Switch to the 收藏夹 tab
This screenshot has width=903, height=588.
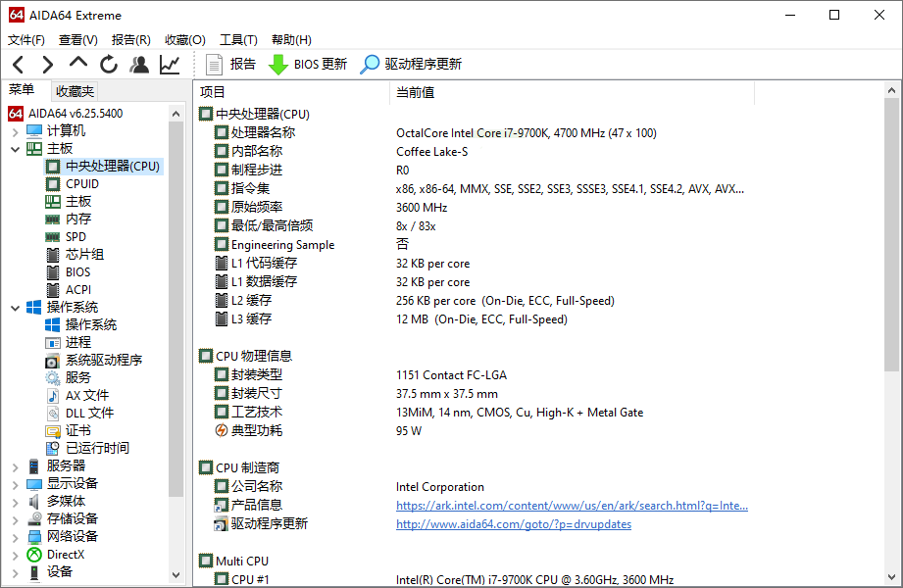(74, 90)
